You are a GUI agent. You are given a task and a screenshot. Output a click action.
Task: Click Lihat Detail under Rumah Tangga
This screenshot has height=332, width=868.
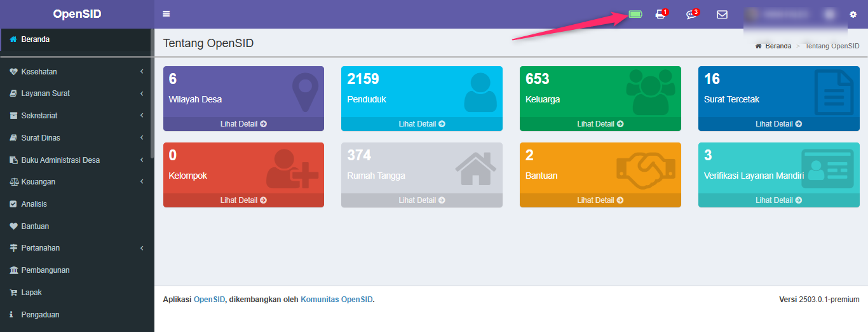(422, 200)
